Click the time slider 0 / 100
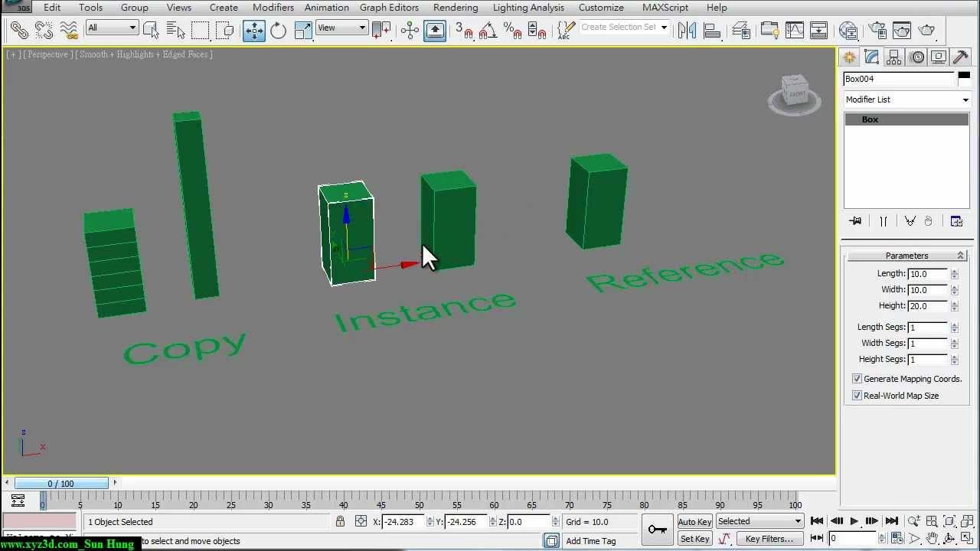This screenshot has width=980, height=551. point(61,483)
